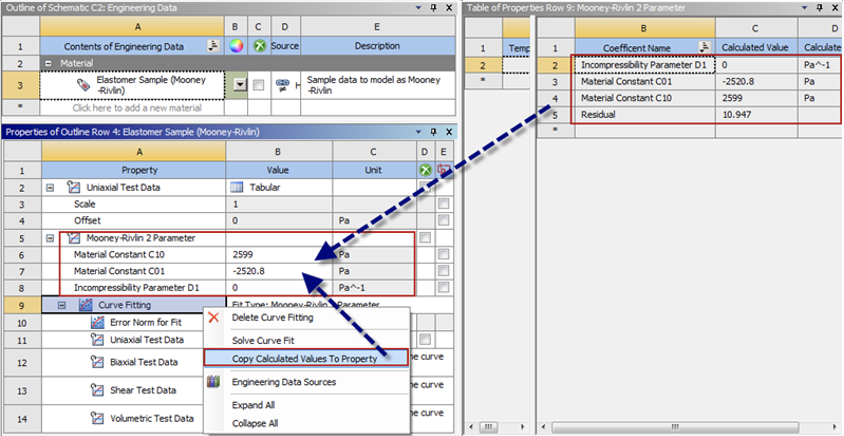Click the Curve Fitting graph icon
This screenshot has height=436, width=844.
86,305
